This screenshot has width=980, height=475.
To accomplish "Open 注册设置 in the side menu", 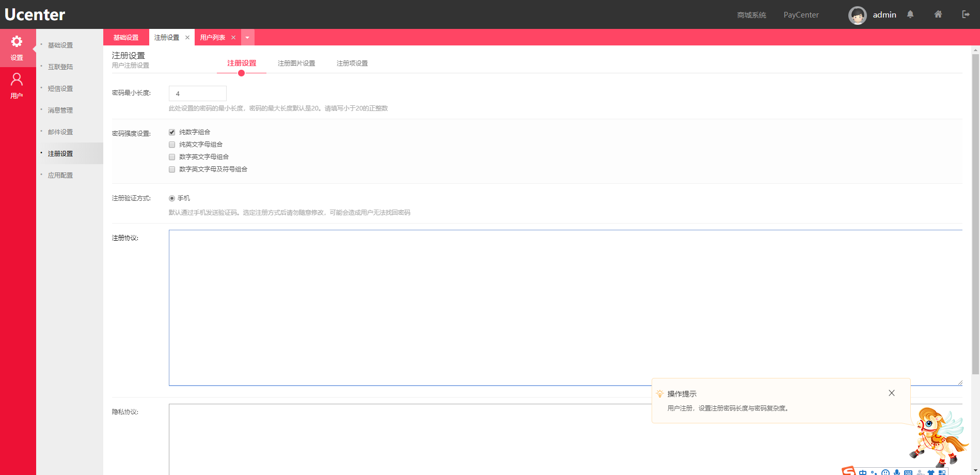I will click(60, 154).
